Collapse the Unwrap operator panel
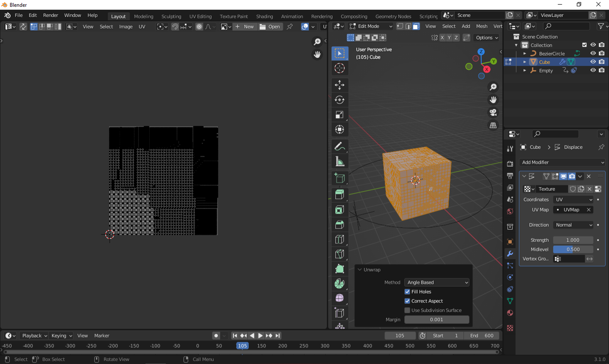 coord(360,270)
